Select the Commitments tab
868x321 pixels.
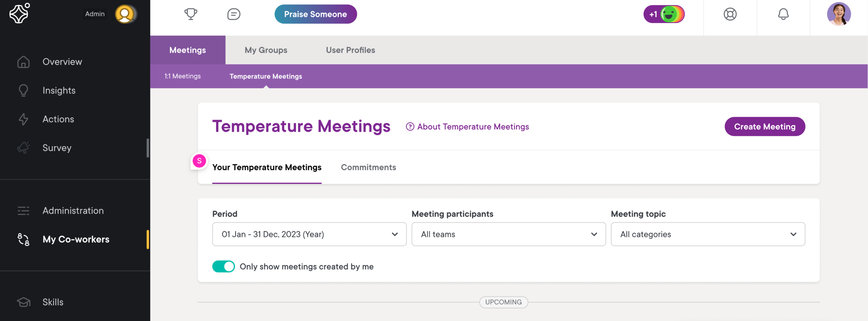(368, 168)
